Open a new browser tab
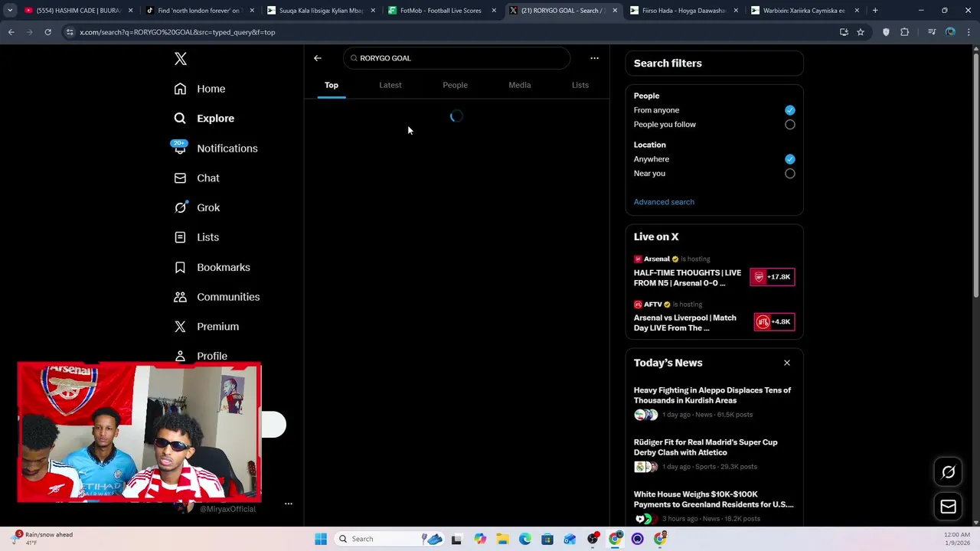 875,11
